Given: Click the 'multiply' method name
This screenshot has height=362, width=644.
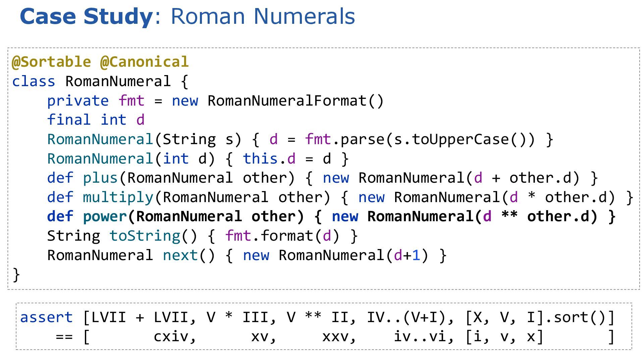Looking at the screenshot, I should pyautogui.click(x=118, y=197).
